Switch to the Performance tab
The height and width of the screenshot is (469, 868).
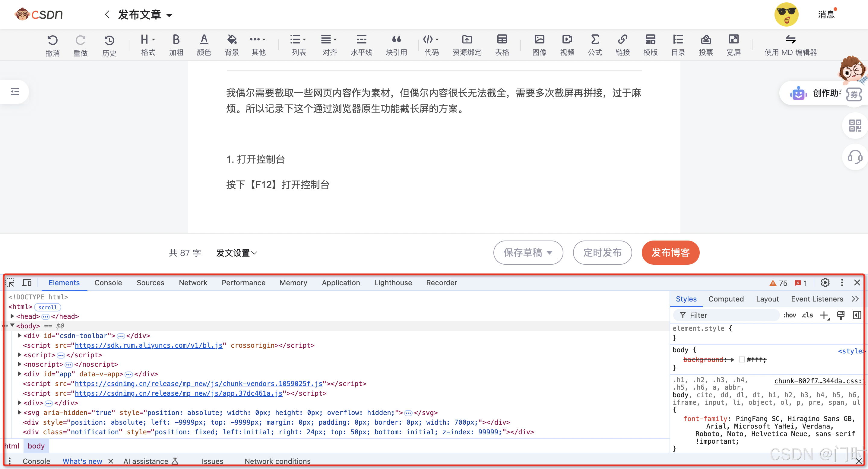tap(243, 282)
